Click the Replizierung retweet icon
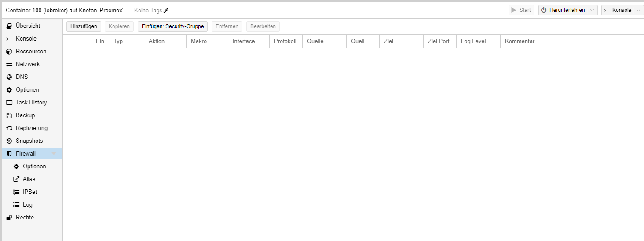This screenshot has height=241, width=644. (x=9, y=128)
